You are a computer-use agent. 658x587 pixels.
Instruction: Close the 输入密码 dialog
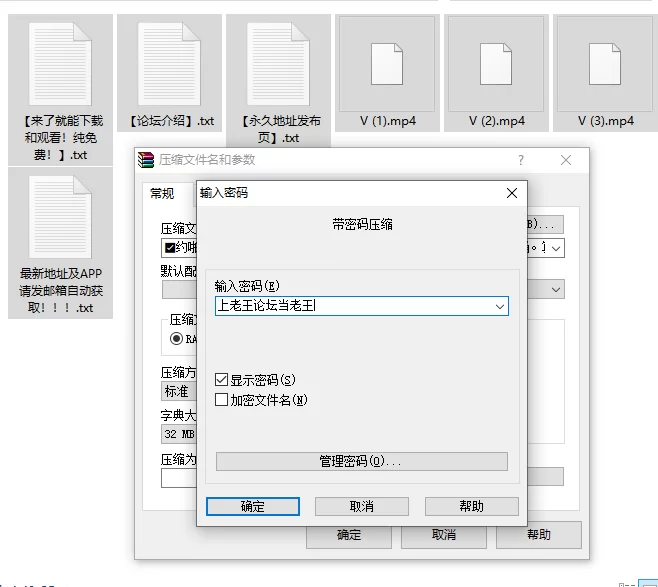point(512,193)
